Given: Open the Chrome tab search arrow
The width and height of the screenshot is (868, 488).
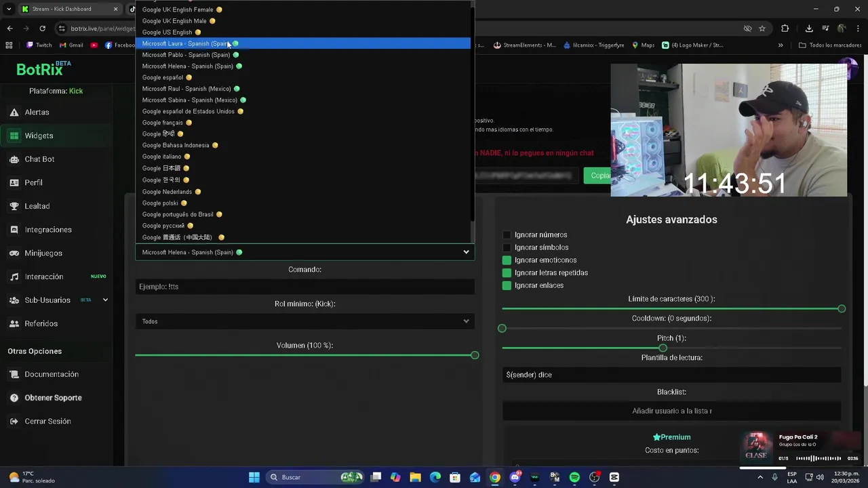Looking at the screenshot, I should pyautogui.click(x=9, y=9).
